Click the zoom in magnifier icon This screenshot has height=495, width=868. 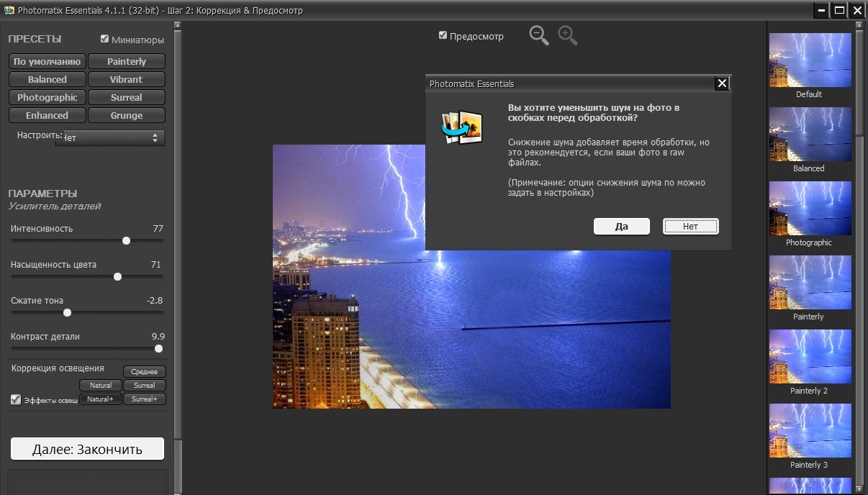click(x=567, y=35)
